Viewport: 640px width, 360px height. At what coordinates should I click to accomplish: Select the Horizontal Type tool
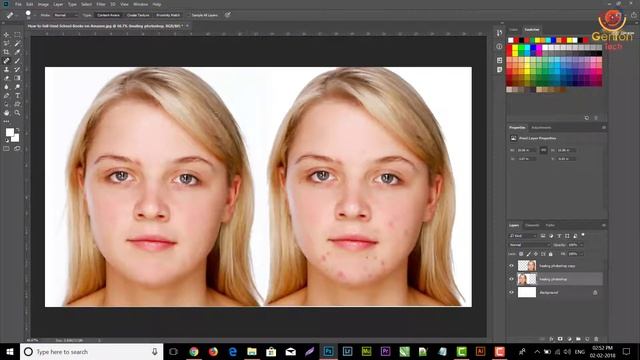(x=17, y=96)
